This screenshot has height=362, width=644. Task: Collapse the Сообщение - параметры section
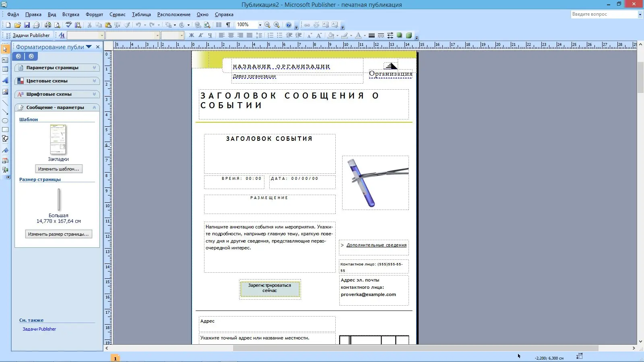click(x=57, y=107)
